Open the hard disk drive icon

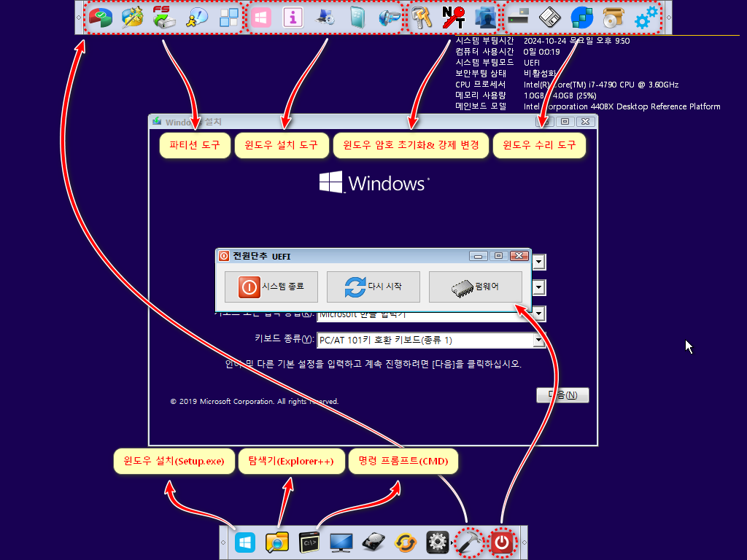373,542
